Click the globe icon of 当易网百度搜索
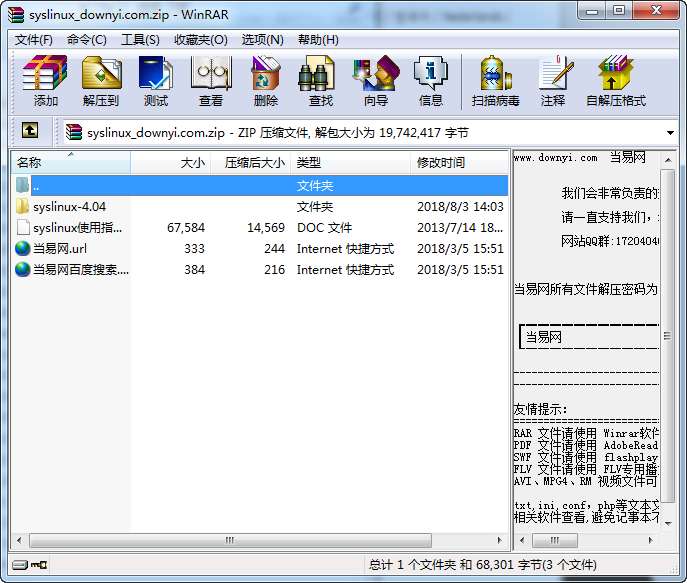 click(x=22, y=269)
